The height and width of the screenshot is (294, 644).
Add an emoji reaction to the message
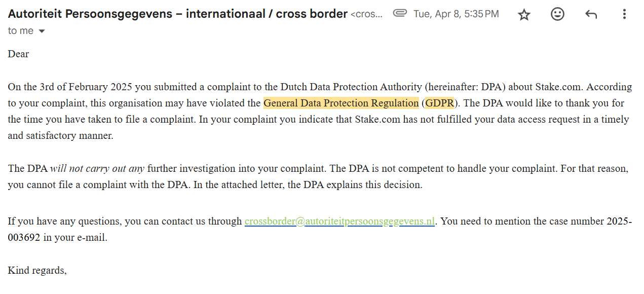pos(557,14)
